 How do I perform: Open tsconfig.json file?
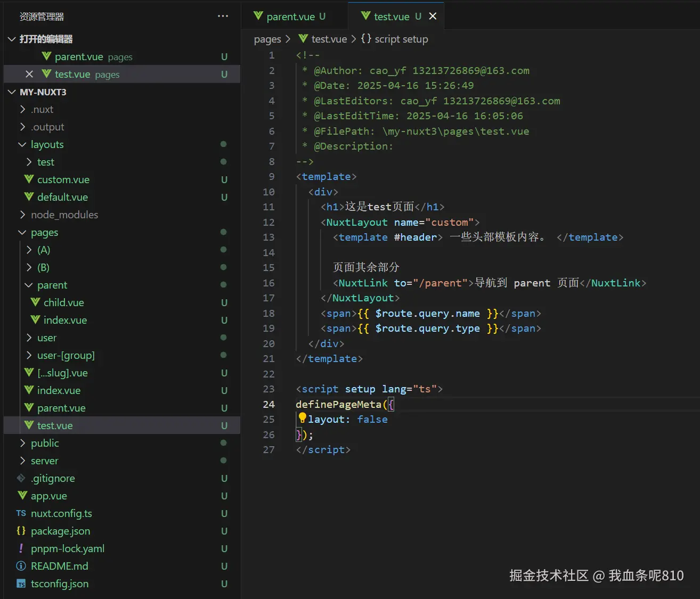[x=122, y=584]
